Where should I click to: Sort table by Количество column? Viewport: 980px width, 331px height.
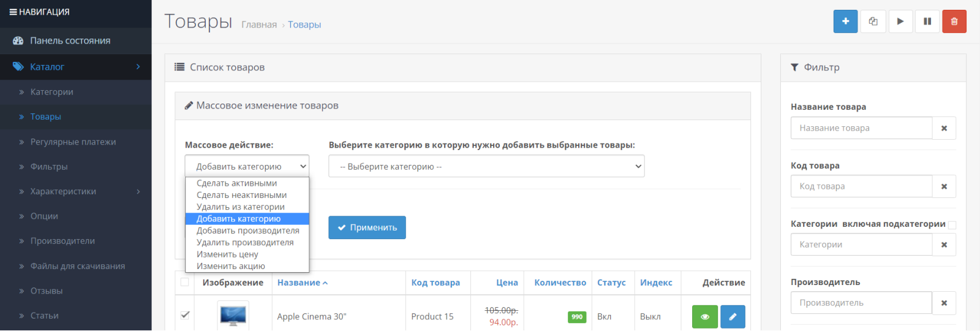pyautogui.click(x=560, y=283)
